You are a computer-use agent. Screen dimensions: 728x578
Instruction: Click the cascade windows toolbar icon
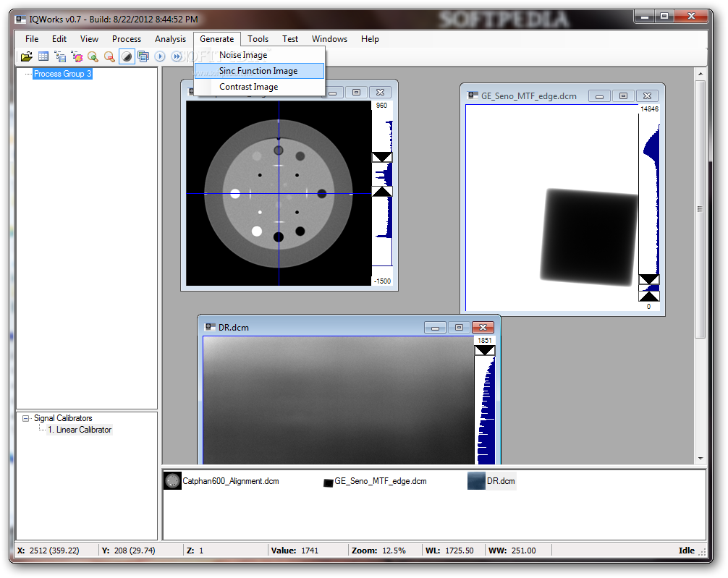[143, 56]
